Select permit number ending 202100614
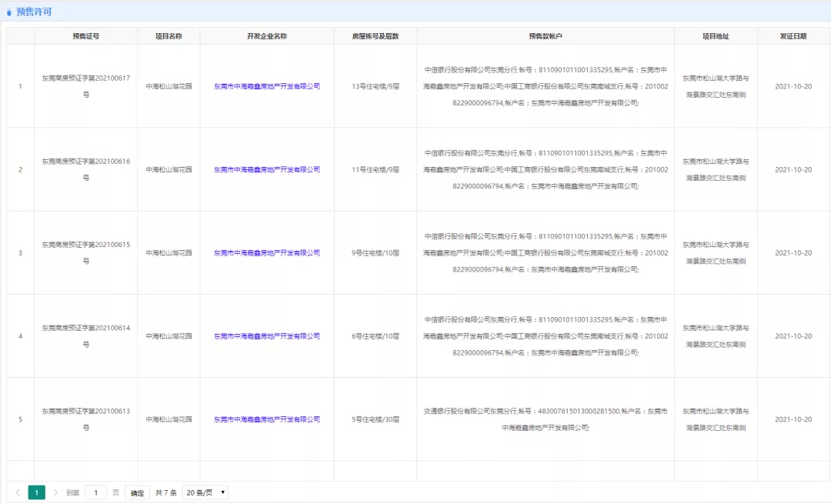The height and width of the screenshot is (504, 831). pos(86,336)
